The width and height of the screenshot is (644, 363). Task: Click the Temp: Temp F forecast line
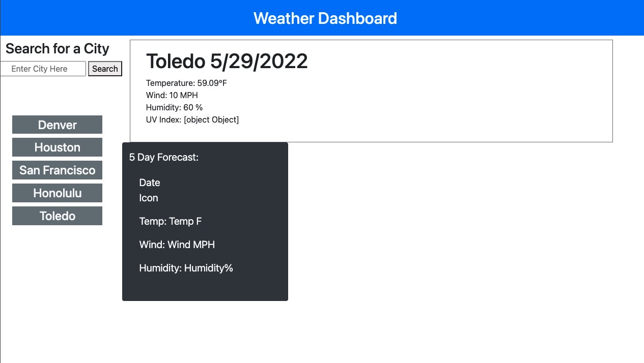click(x=171, y=221)
